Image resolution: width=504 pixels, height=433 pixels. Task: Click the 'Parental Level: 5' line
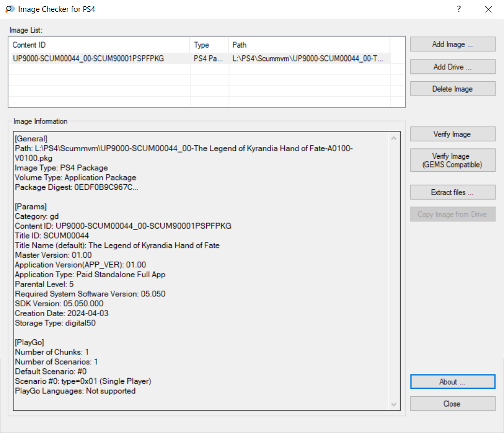44,284
